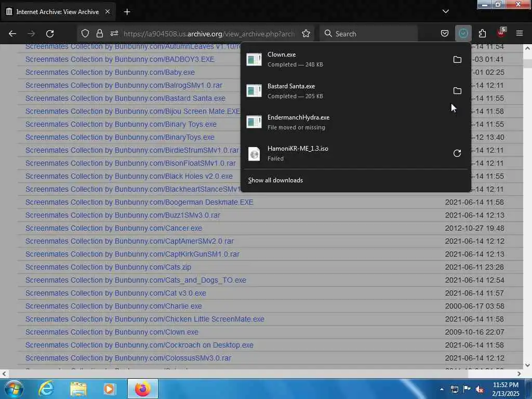Screen dimensions: 532x399
Task: Open BalrogSMv1.0.rar link
Action: click(x=124, y=85)
